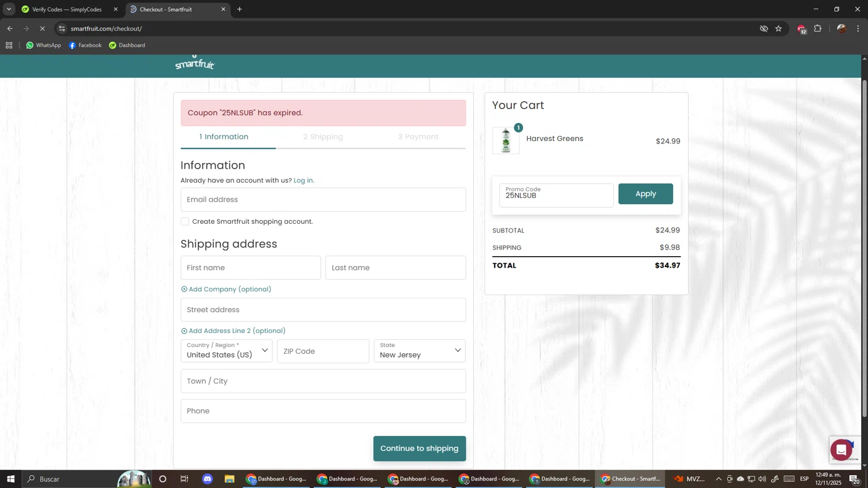Click the page vertical scrollbar
The width and height of the screenshot is (868, 488).
tap(865, 249)
